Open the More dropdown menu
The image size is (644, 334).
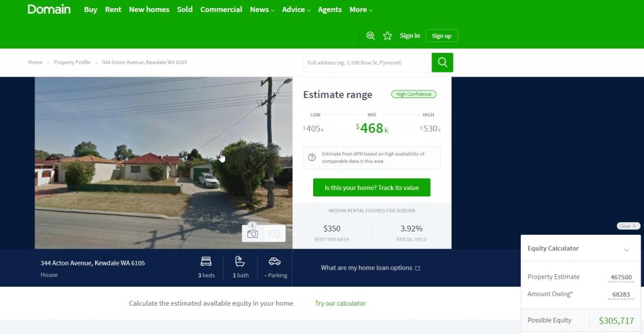click(x=361, y=9)
